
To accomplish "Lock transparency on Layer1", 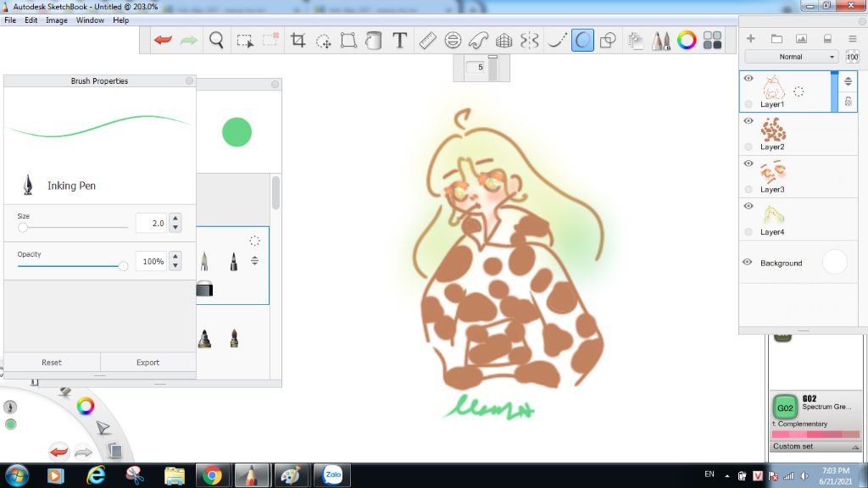I will pos(848,102).
